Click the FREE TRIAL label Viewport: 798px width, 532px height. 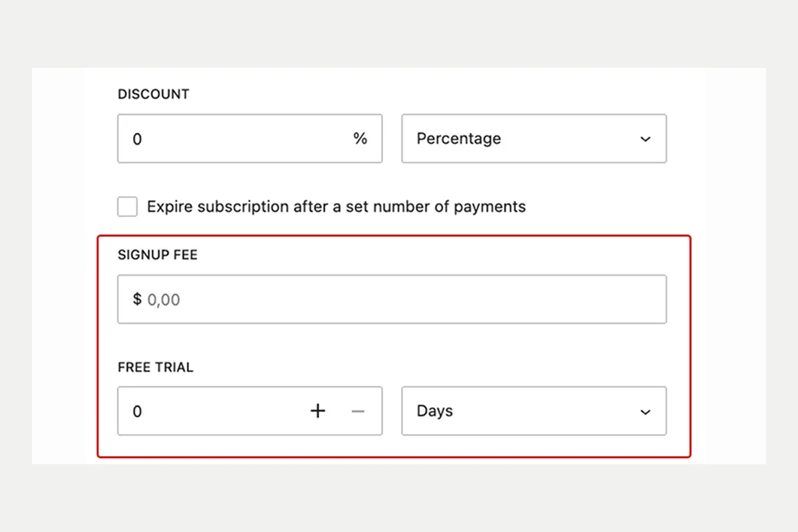[156, 367]
